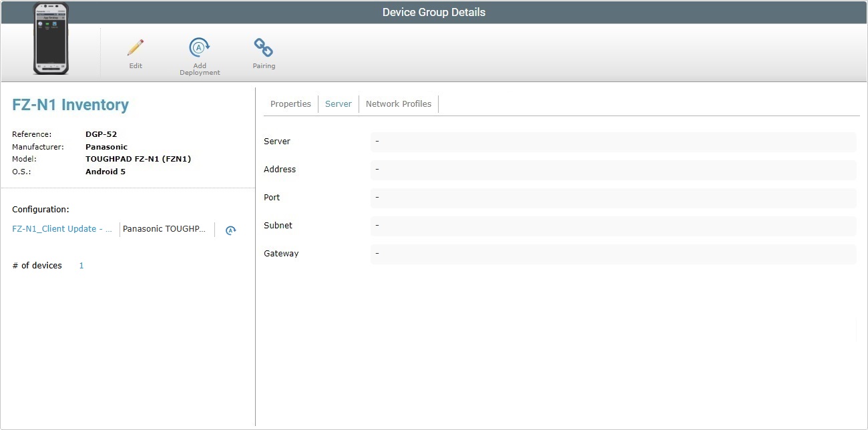Select the Address value field

(x=613, y=170)
